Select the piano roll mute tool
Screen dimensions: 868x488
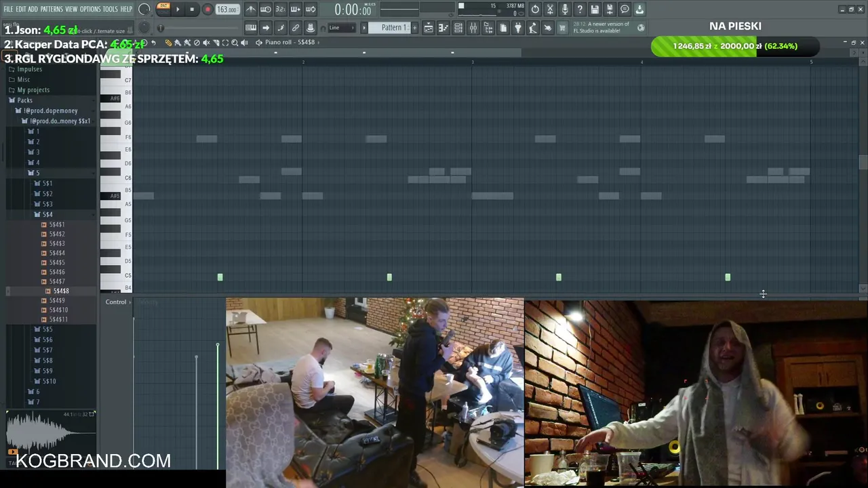point(206,43)
